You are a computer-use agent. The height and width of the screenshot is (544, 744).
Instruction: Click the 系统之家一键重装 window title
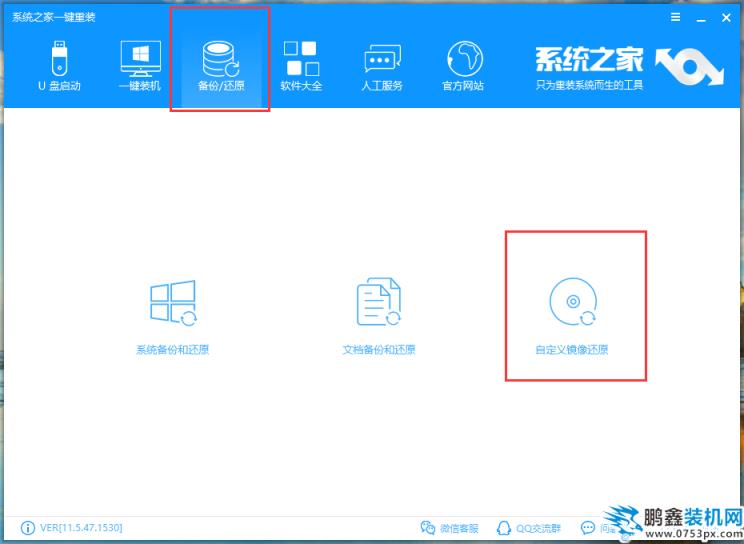coord(54,18)
